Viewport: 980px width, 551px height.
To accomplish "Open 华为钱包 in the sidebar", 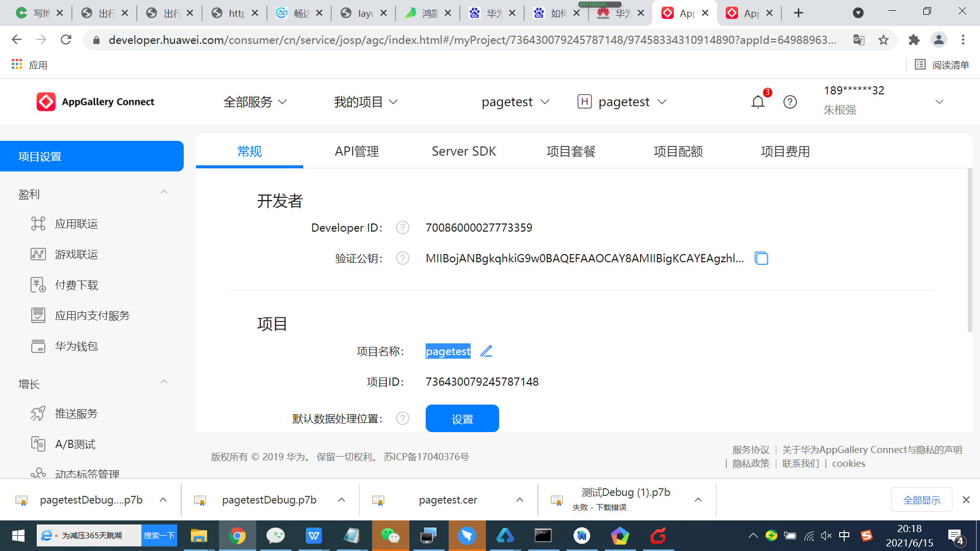I will coord(76,346).
